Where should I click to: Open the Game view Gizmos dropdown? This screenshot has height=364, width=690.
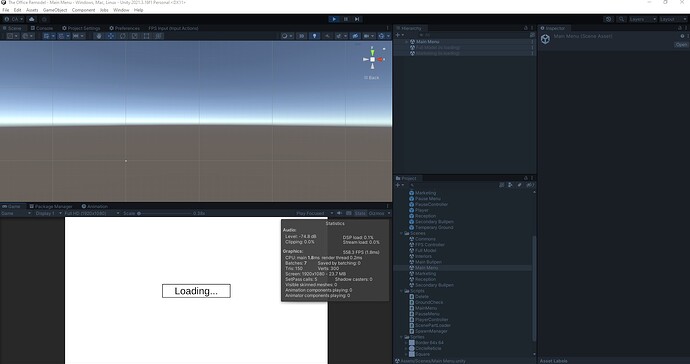pos(379,213)
